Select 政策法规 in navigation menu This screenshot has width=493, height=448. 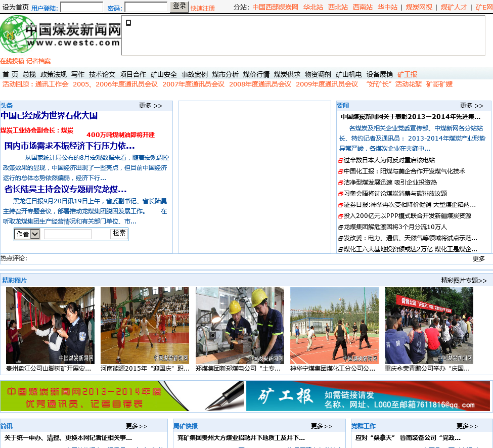point(54,74)
